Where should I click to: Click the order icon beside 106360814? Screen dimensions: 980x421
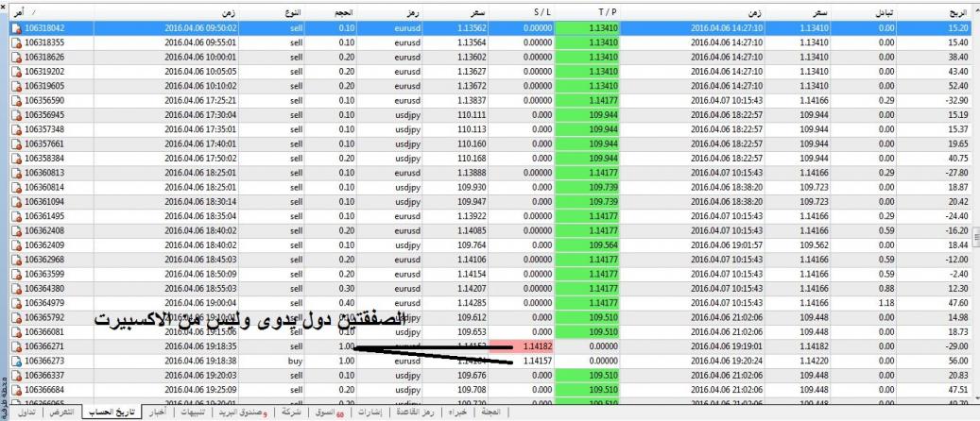tap(17, 187)
